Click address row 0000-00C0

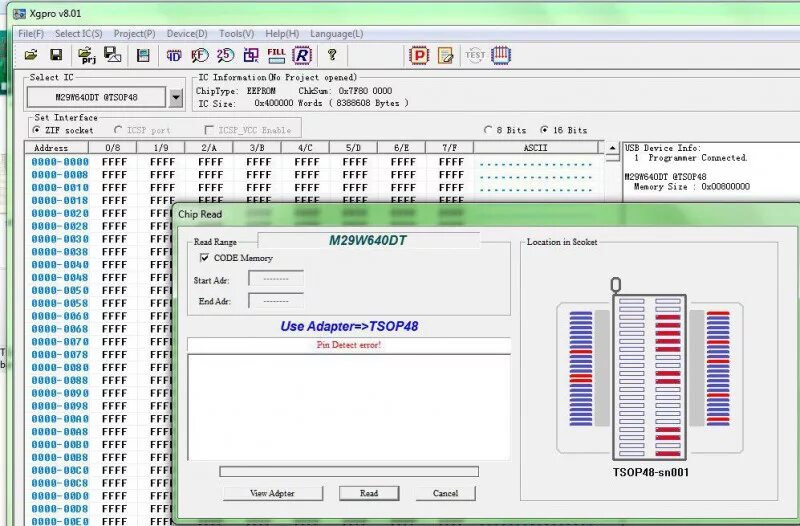coord(60,470)
